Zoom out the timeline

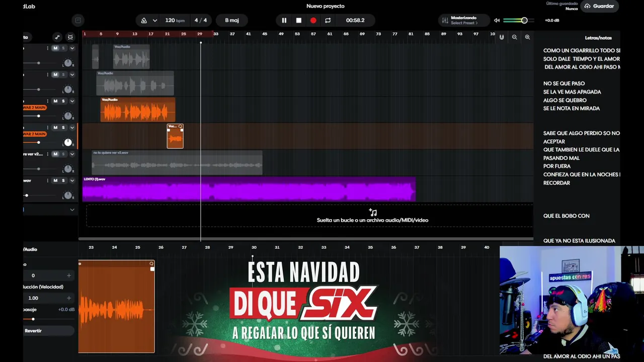click(514, 37)
